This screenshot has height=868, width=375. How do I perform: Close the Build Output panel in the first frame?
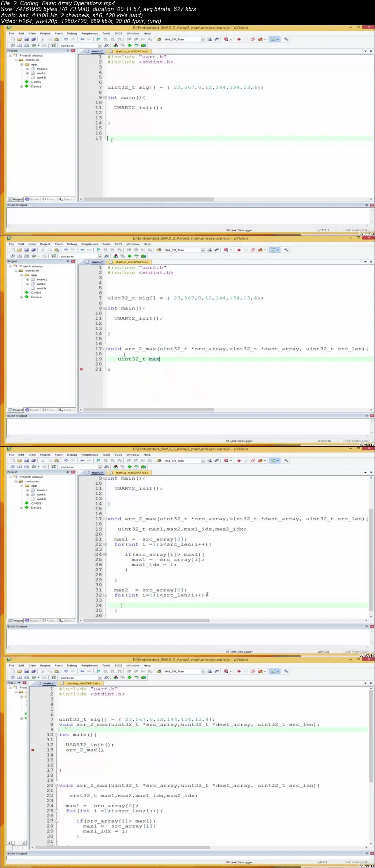[x=372, y=205]
